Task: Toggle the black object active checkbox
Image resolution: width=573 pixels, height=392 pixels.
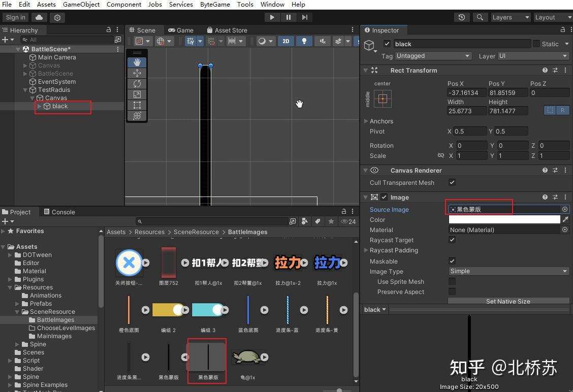Action: [387, 44]
